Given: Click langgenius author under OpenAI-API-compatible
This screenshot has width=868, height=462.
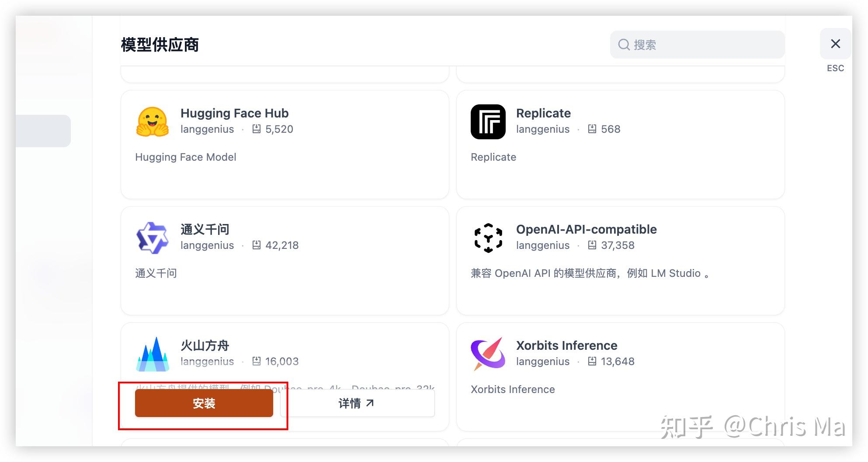Looking at the screenshot, I should pyautogui.click(x=543, y=245).
